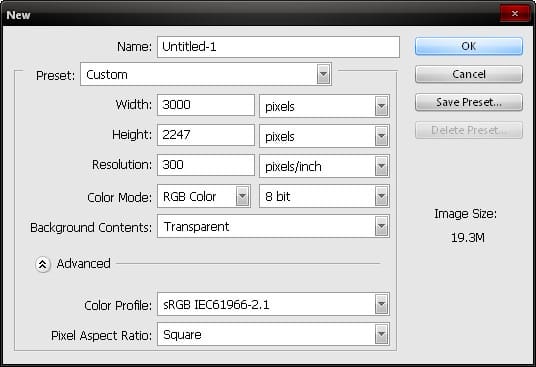Click the 19.3M image size value

click(468, 237)
